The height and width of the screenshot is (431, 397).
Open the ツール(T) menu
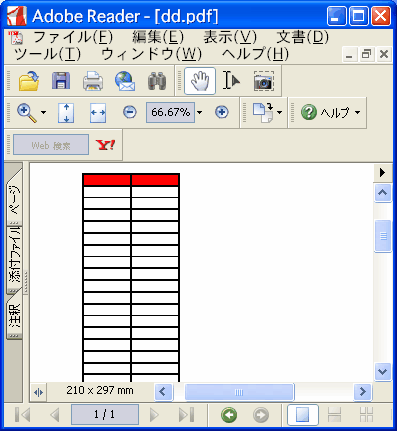[48, 54]
